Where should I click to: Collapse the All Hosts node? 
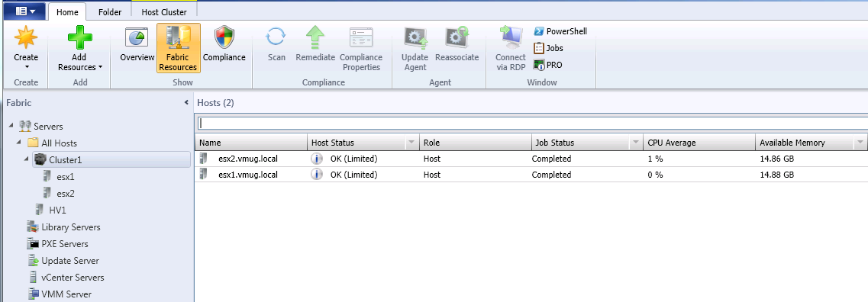pyautogui.click(x=19, y=143)
